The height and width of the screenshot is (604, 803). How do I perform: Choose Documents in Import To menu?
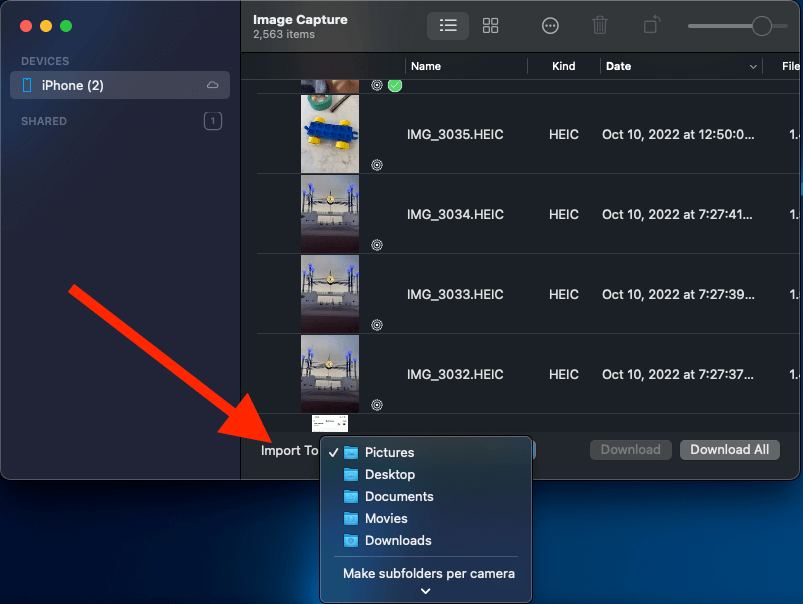point(426,496)
